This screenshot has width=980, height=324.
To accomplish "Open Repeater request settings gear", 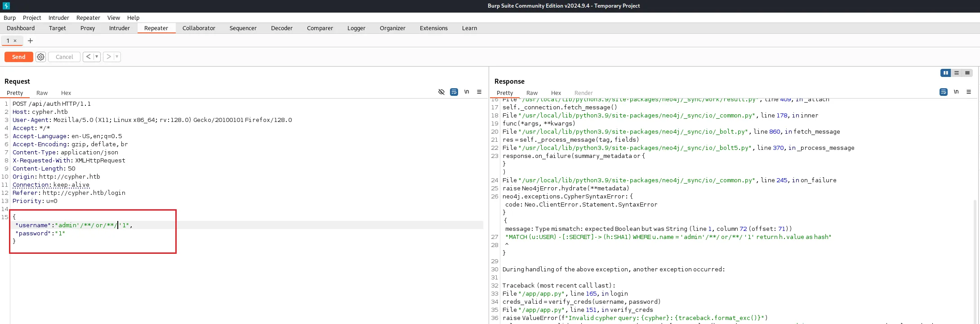I will [x=41, y=57].
